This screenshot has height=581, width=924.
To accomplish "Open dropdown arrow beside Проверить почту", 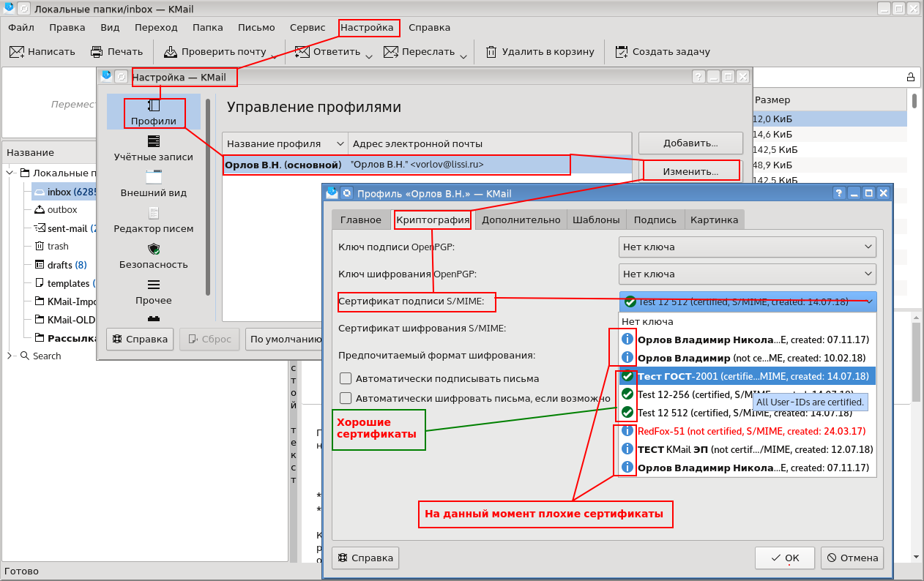I will coord(273,56).
